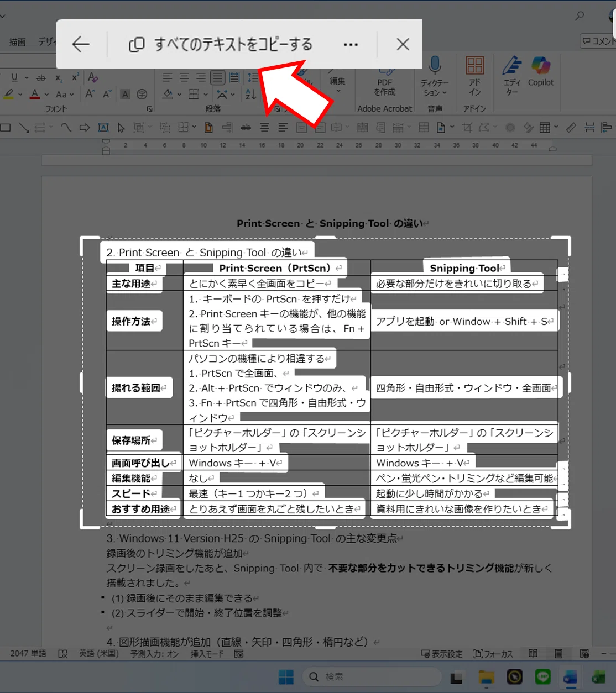Open Windows Start menu
The height and width of the screenshot is (693, 616).
286,676
